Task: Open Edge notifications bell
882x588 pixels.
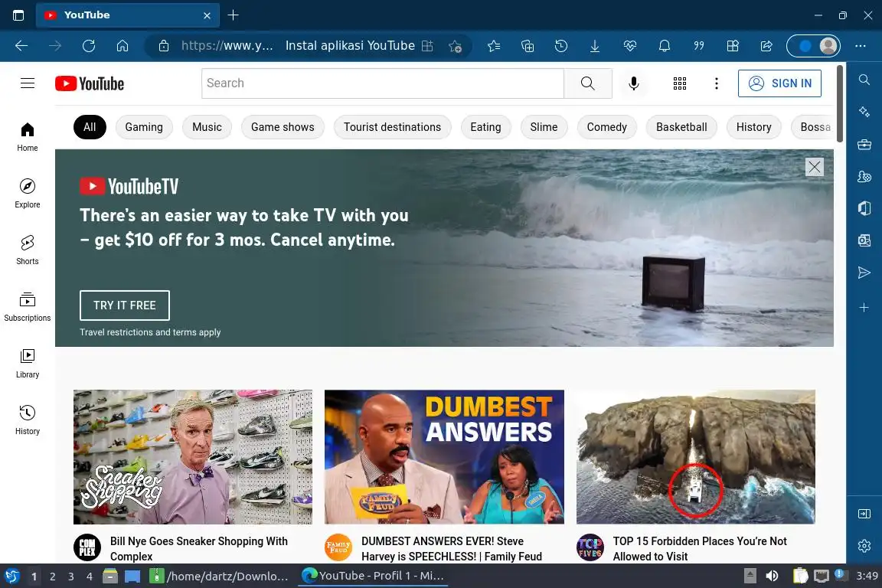Action: [665, 46]
